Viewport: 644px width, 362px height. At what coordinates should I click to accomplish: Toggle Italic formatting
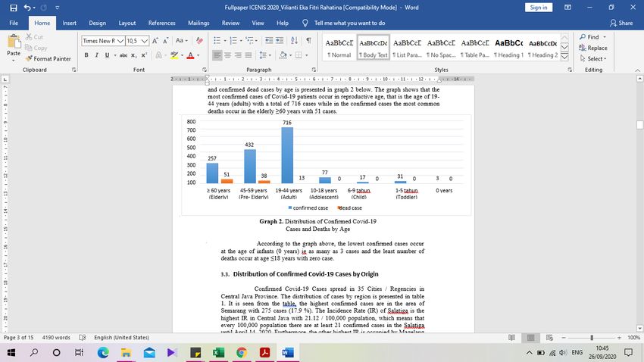pos(96,55)
